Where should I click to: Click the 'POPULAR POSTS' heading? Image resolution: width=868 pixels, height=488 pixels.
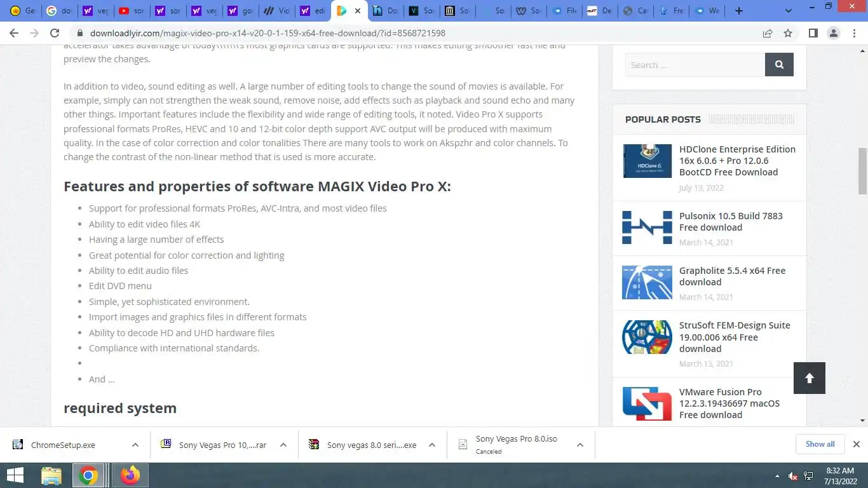[663, 119]
